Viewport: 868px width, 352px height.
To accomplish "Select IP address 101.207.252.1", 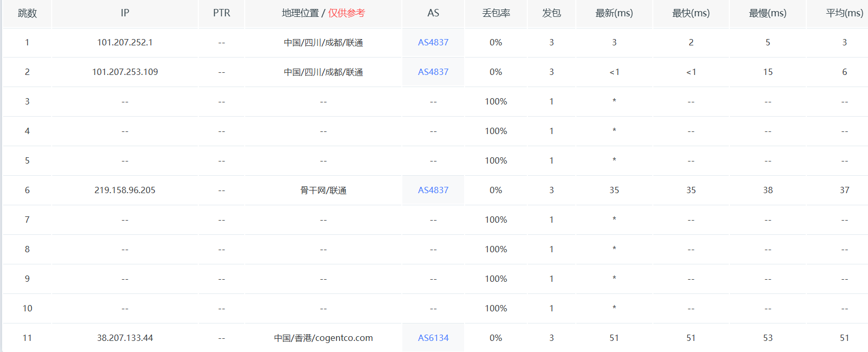I will (x=125, y=42).
